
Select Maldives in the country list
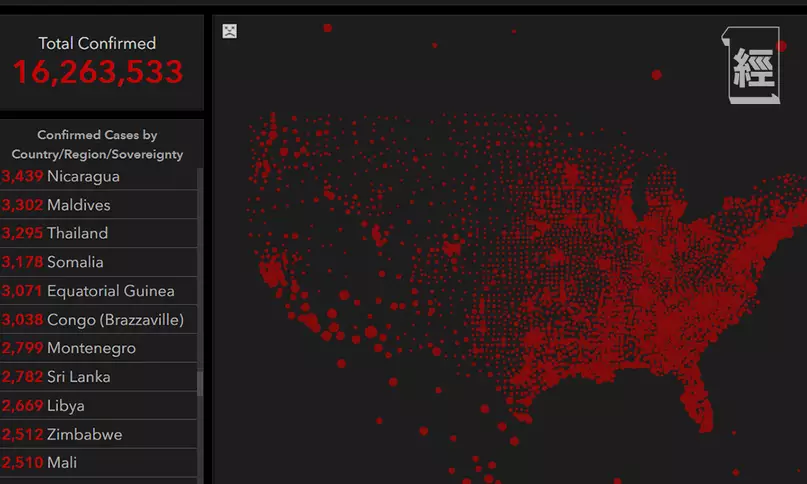[x=98, y=204]
